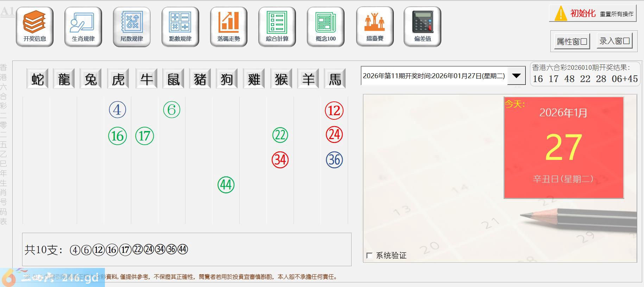Open the 落碼走勢 bar chart icon
The height and width of the screenshot is (287, 644).
click(229, 26)
